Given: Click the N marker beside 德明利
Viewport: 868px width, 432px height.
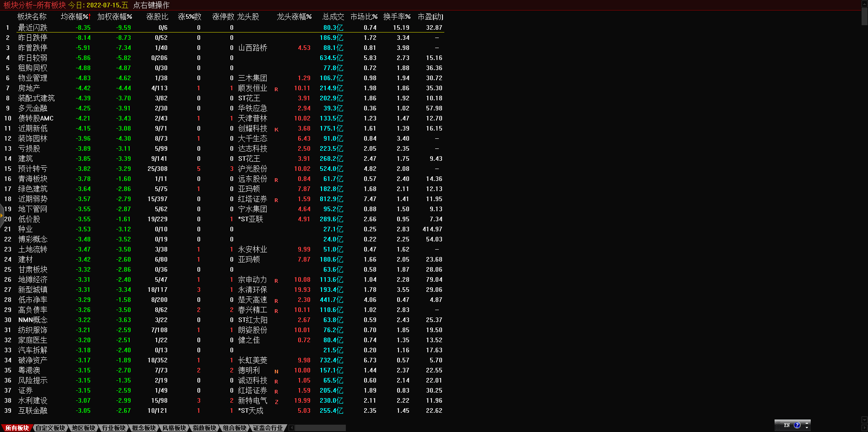Looking at the screenshot, I should click(276, 372).
